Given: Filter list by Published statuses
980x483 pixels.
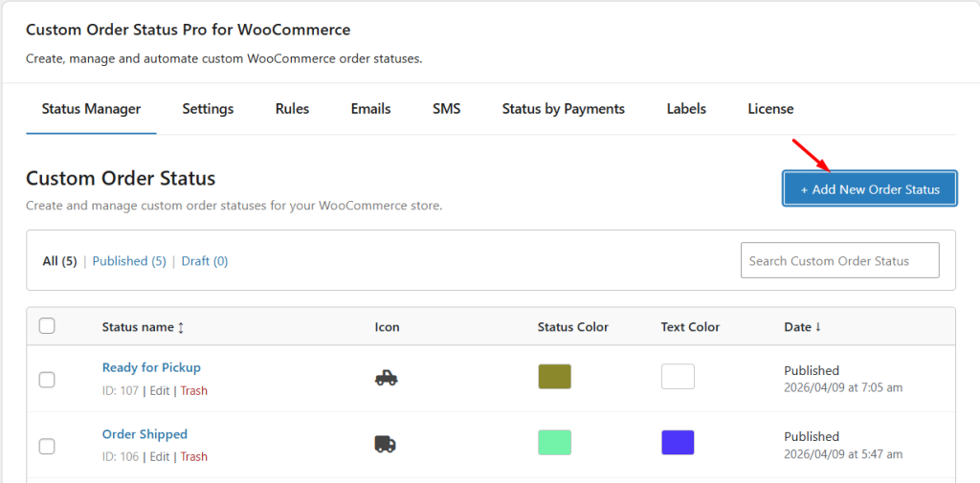Looking at the screenshot, I should click(129, 261).
